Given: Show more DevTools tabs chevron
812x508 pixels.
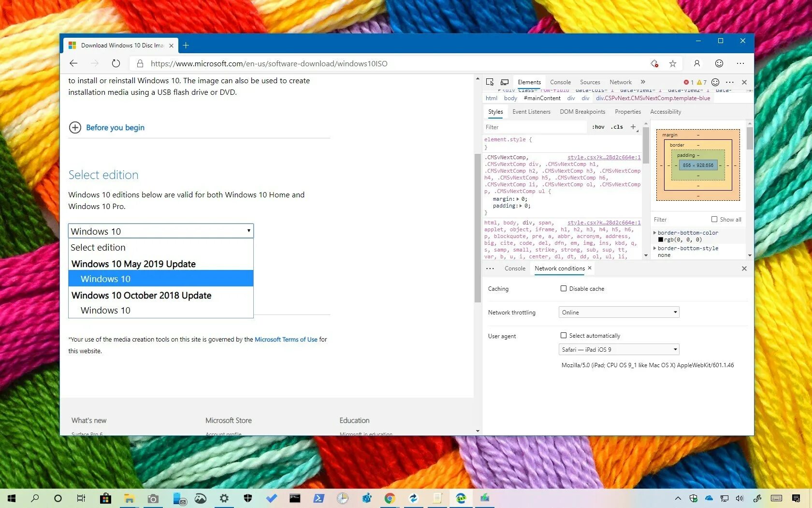Looking at the screenshot, I should [643, 82].
